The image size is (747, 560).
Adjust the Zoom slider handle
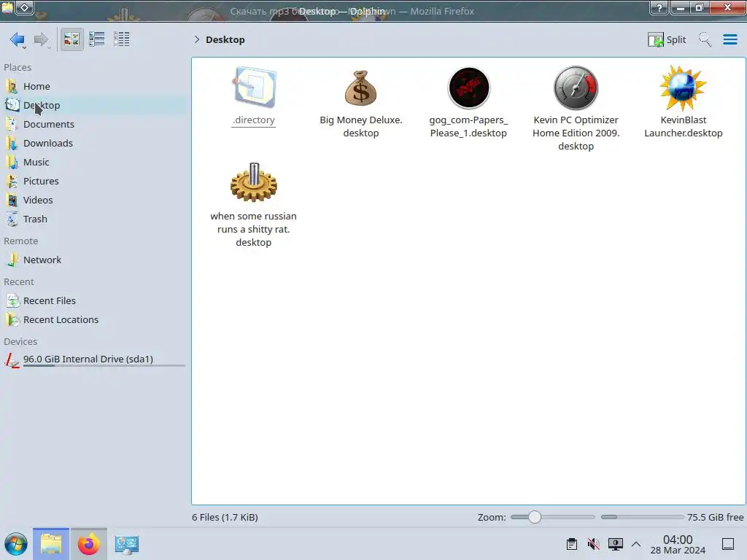[535, 517]
